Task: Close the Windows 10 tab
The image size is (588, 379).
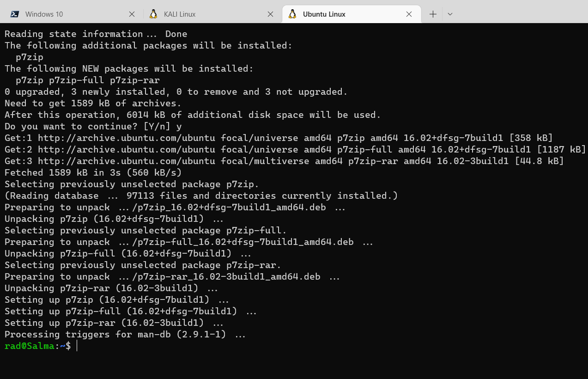Action: coord(132,14)
